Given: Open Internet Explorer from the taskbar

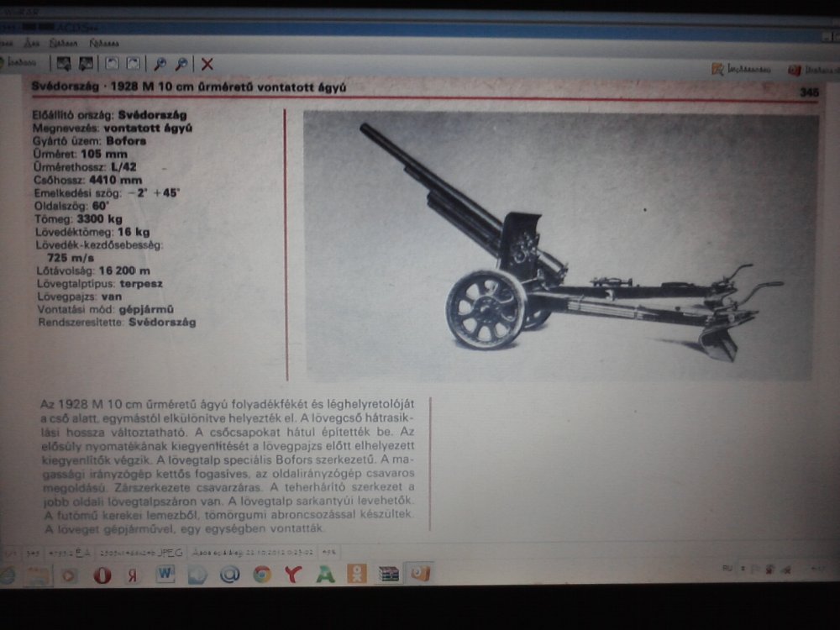Looking at the screenshot, I should [8, 575].
